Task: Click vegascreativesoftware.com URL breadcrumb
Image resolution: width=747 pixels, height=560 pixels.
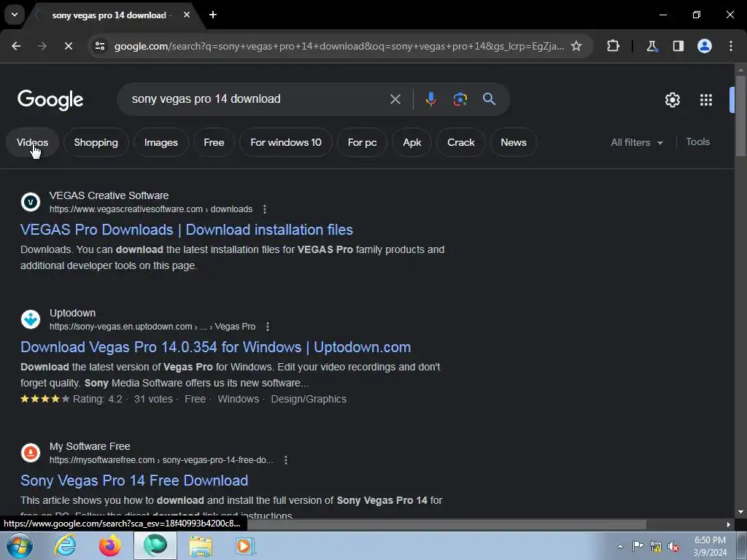Action: coord(151,209)
